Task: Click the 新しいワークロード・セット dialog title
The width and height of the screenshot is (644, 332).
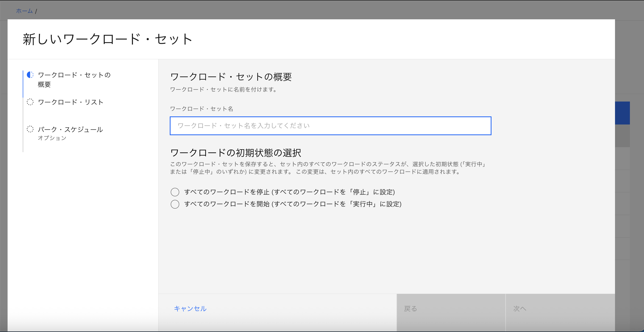Action: 107,39
